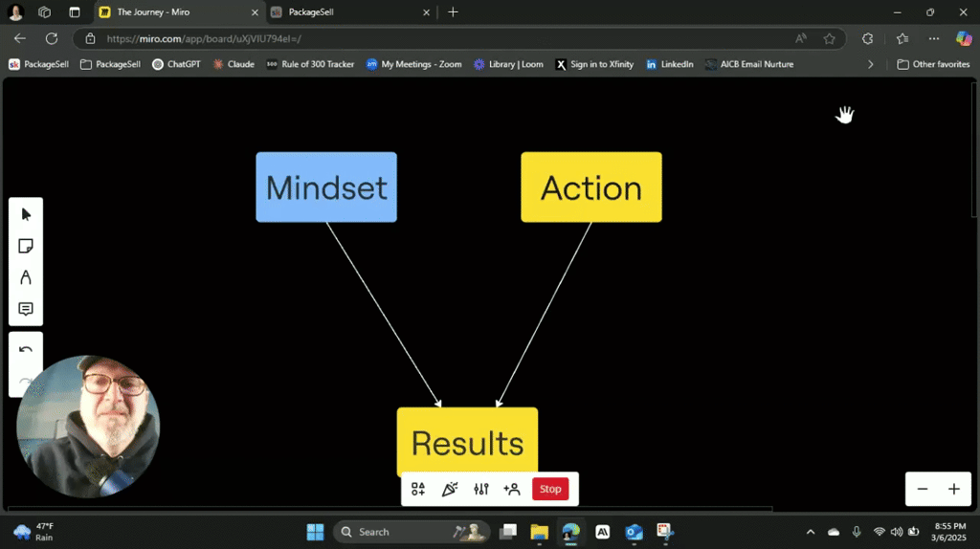Open the favorites list icon

click(902, 38)
